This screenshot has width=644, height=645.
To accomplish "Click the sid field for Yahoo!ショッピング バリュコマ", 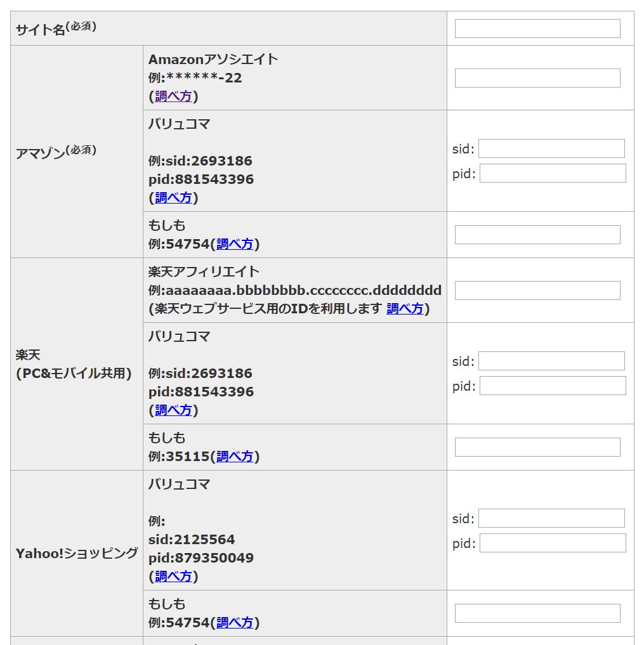I will (551, 518).
